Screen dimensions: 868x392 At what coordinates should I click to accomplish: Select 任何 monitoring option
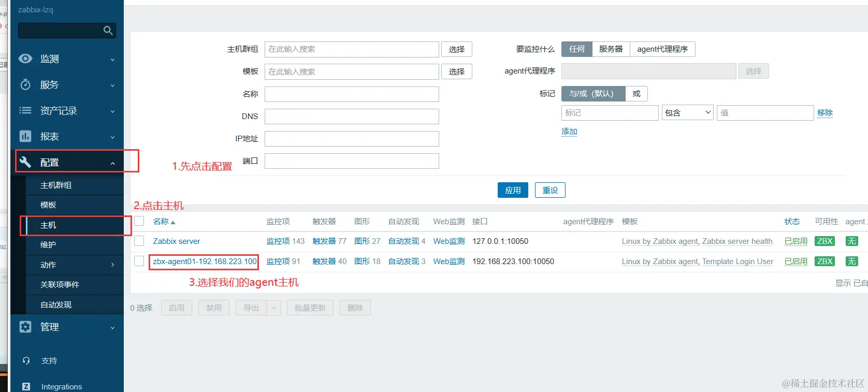[x=577, y=49]
